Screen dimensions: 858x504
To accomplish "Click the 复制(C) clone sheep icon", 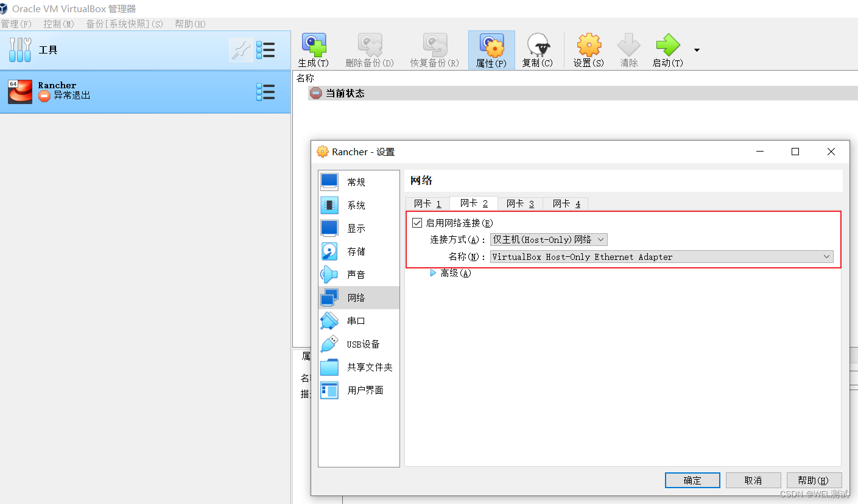I will point(538,45).
